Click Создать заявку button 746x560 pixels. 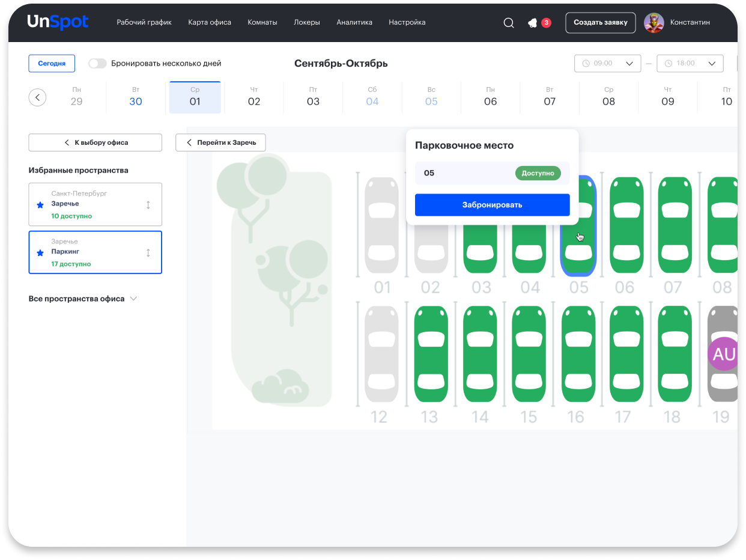click(x=600, y=23)
